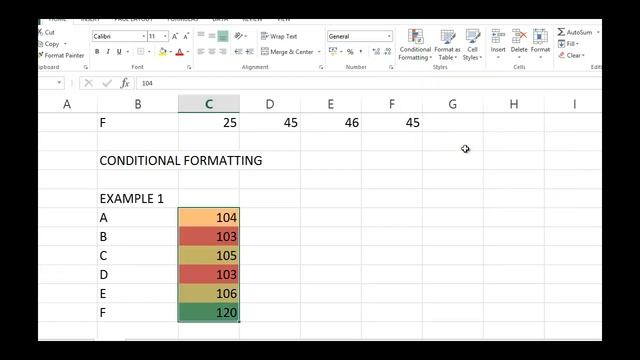Select the orange cell with 104
This screenshot has width=640, height=360.
click(x=209, y=218)
